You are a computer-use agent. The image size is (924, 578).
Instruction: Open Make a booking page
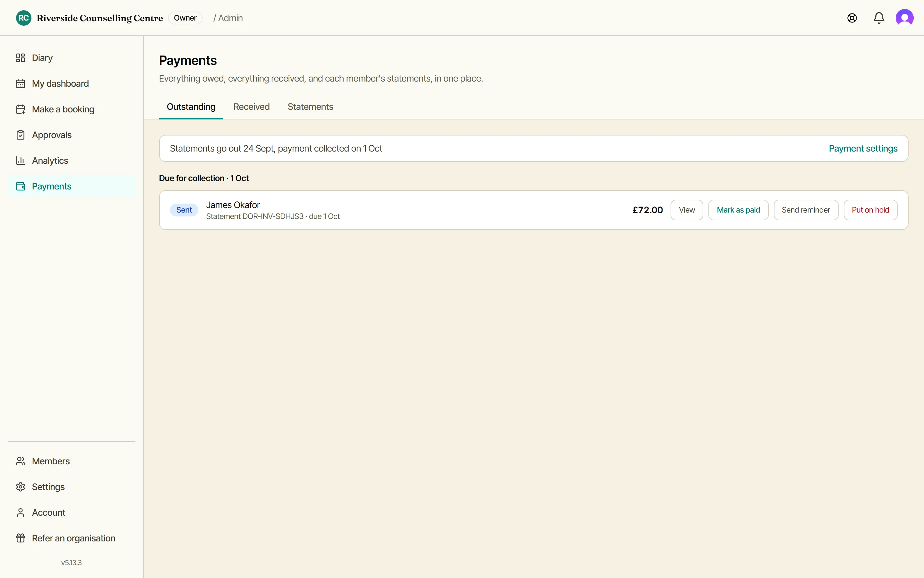(x=72, y=109)
